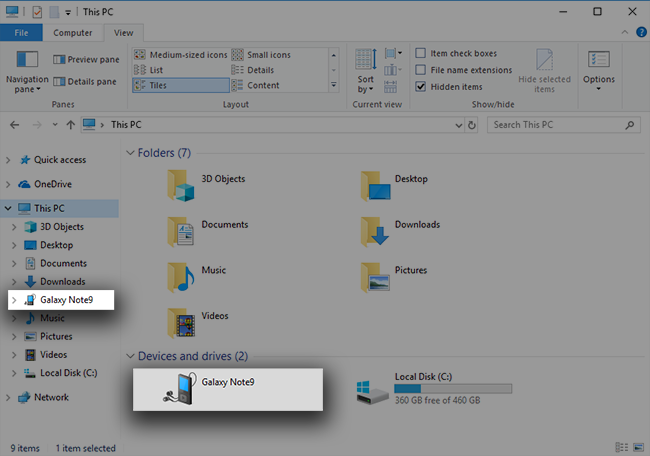Enable Item check boxes
Image resolution: width=650 pixels, height=456 pixels.
tap(456, 53)
